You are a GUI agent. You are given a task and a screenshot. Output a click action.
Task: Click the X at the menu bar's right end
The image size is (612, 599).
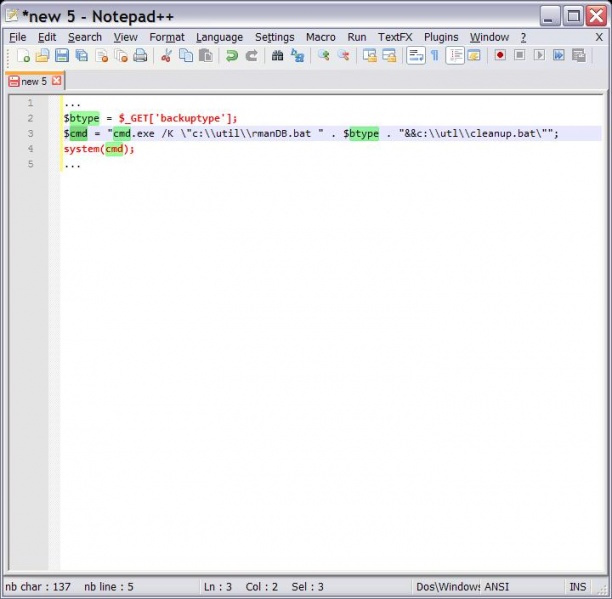tap(599, 37)
